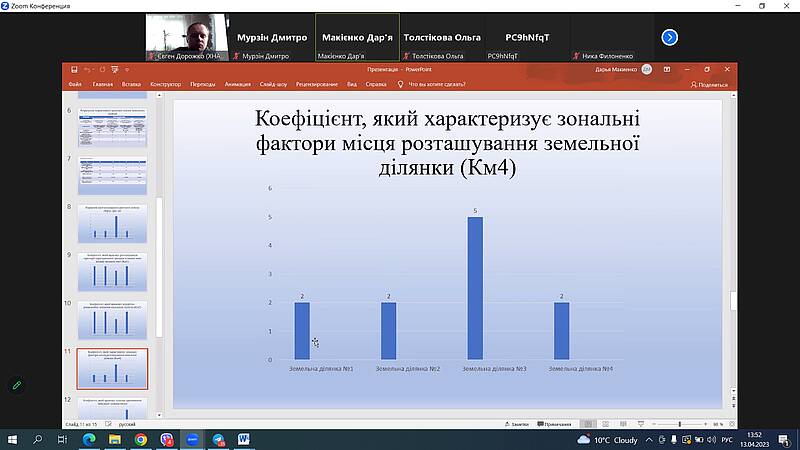Open Microsoft Edge from the taskbar
This screenshot has width=800, height=450.
pos(88,439)
